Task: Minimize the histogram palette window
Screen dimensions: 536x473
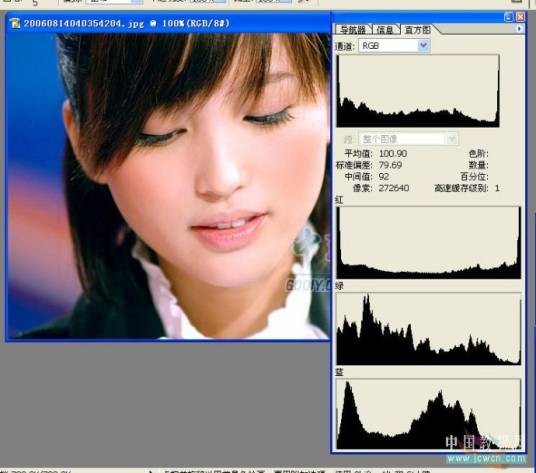Action: coord(508,17)
